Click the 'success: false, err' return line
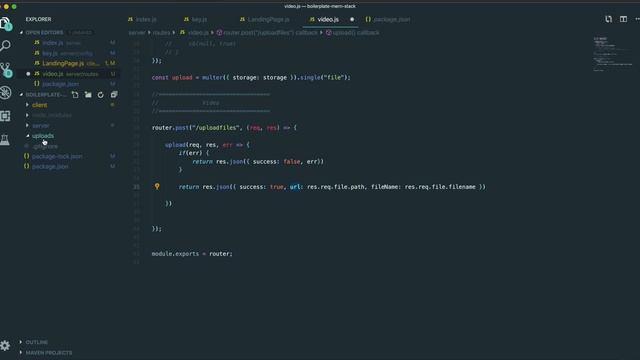640x360 pixels. [x=258, y=162]
